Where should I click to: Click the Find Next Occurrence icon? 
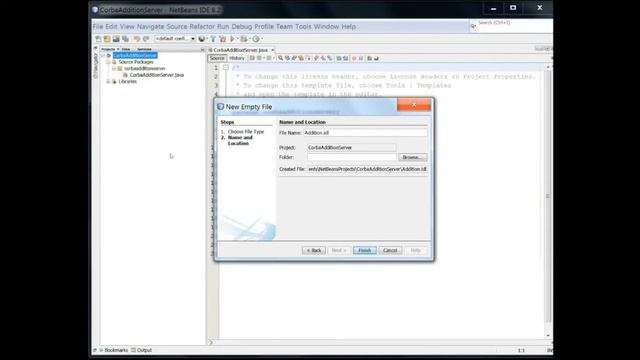pyautogui.click(x=294, y=58)
